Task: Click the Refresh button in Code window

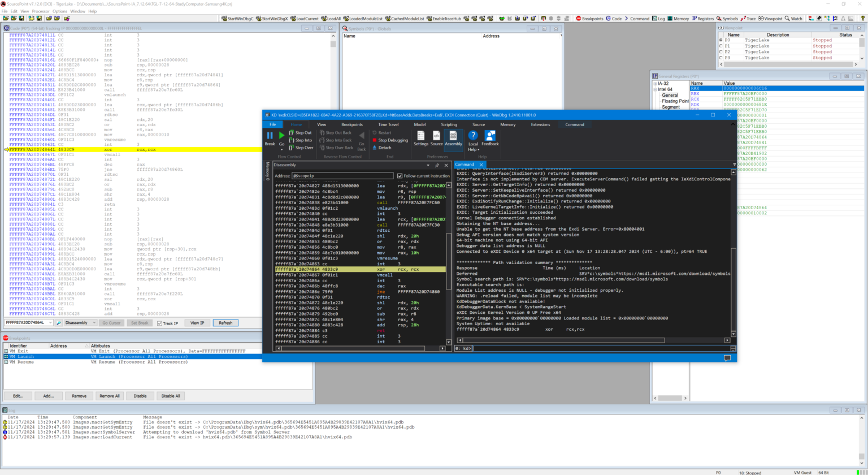Action: [x=225, y=323]
